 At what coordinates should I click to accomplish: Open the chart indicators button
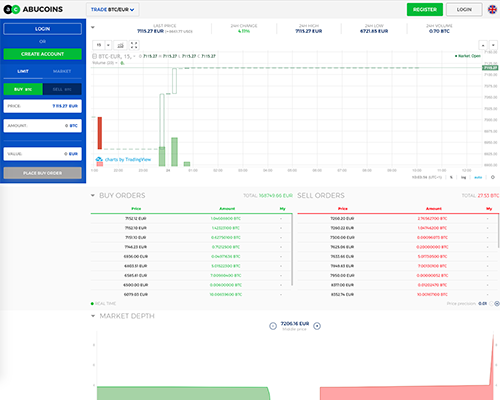120,45
